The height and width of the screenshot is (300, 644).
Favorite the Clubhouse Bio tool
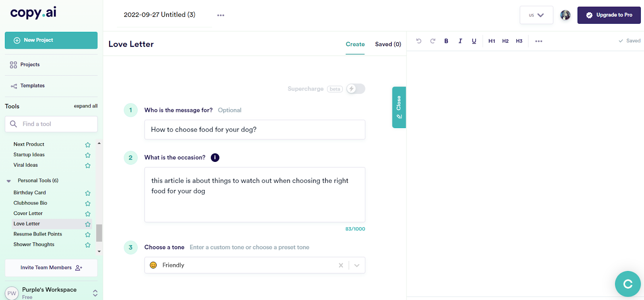click(x=88, y=203)
